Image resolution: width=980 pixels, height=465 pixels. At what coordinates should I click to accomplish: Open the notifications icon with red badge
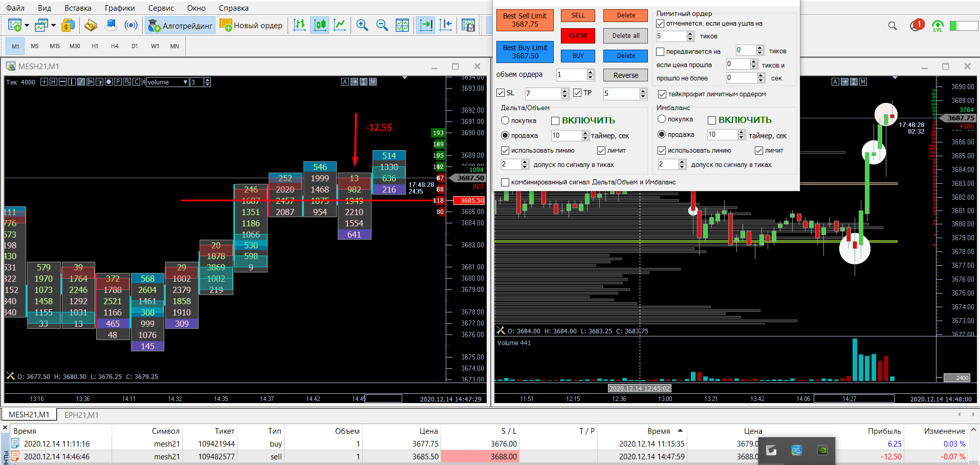[x=917, y=25]
